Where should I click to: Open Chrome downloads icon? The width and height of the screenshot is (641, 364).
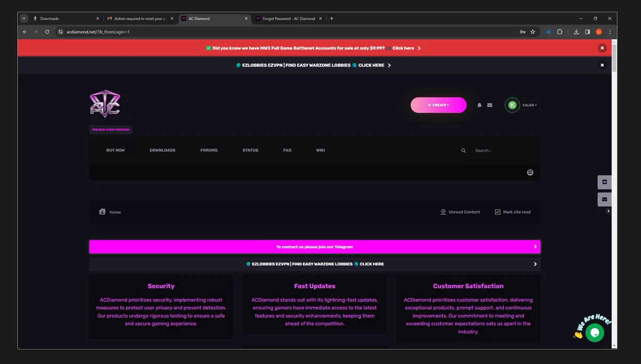click(576, 32)
